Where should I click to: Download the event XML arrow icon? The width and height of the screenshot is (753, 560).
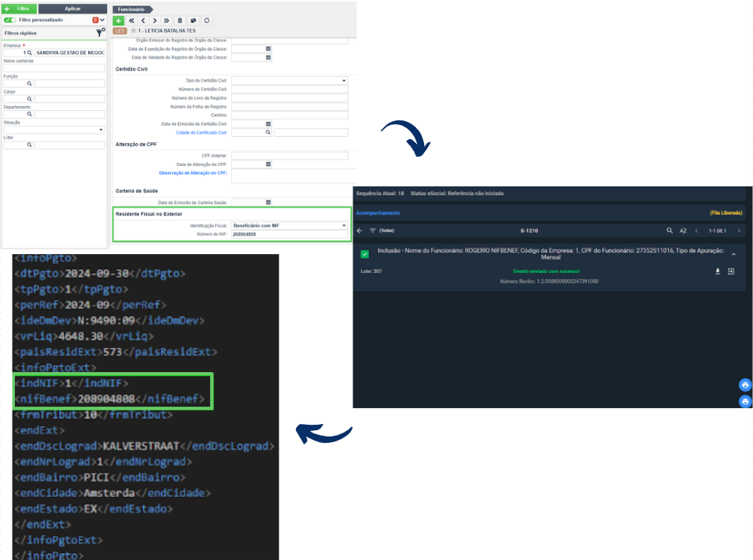(718, 271)
